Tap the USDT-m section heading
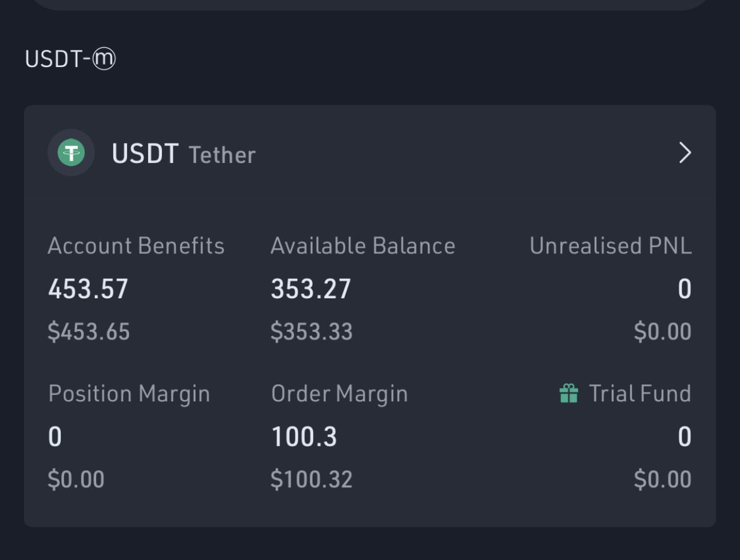Image resolution: width=740 pixels, height=560 pixels. pos(70,59)
